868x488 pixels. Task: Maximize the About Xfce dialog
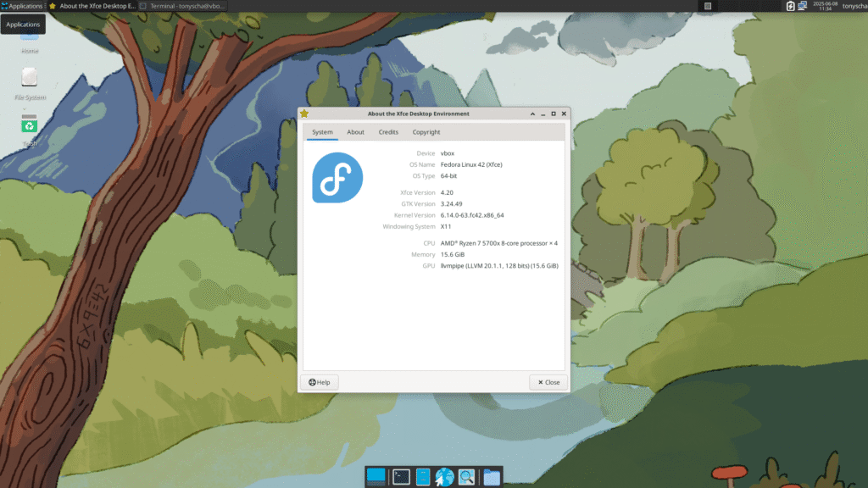click(x=554, y=114)
